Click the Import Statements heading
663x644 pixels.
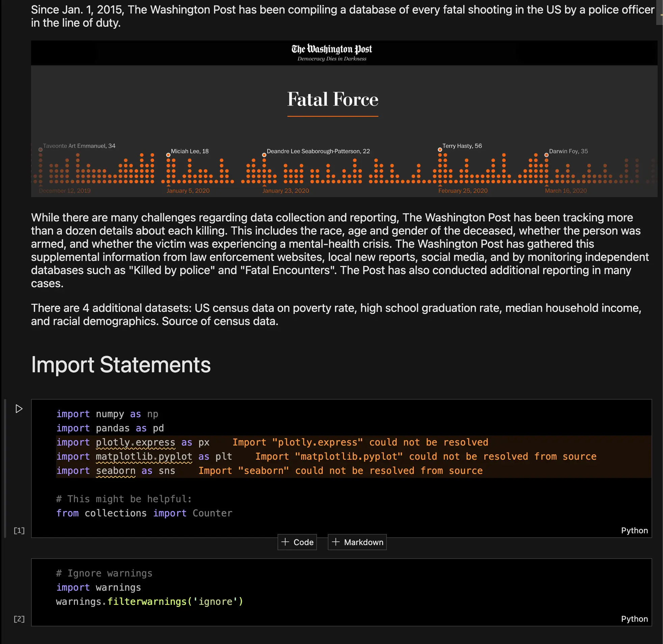point(121,365)
